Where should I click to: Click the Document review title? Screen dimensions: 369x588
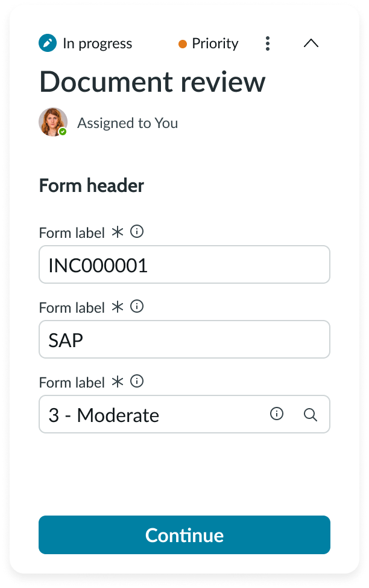click(x=153, y=82)
